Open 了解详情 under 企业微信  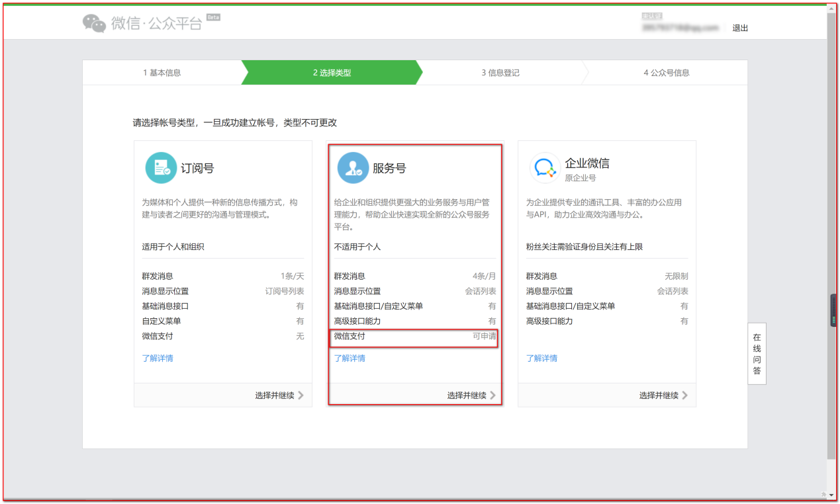click(541, 358)
